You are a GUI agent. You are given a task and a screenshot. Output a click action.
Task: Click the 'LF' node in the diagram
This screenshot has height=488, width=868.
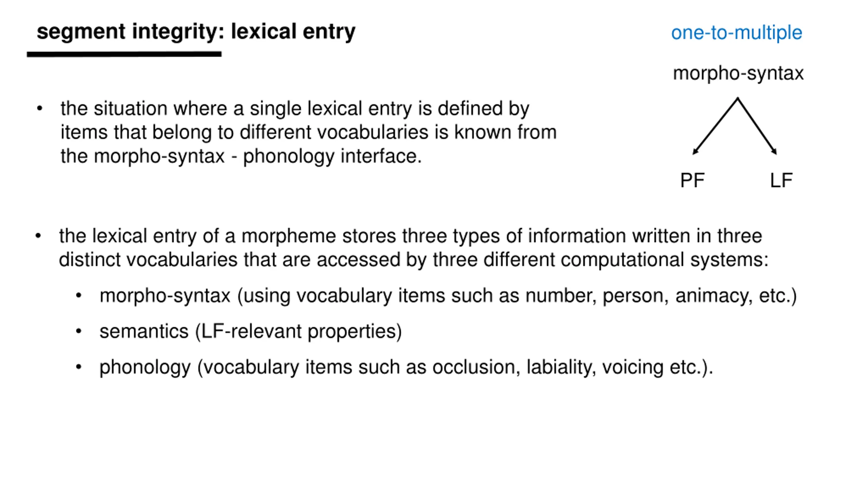point(781,180)
